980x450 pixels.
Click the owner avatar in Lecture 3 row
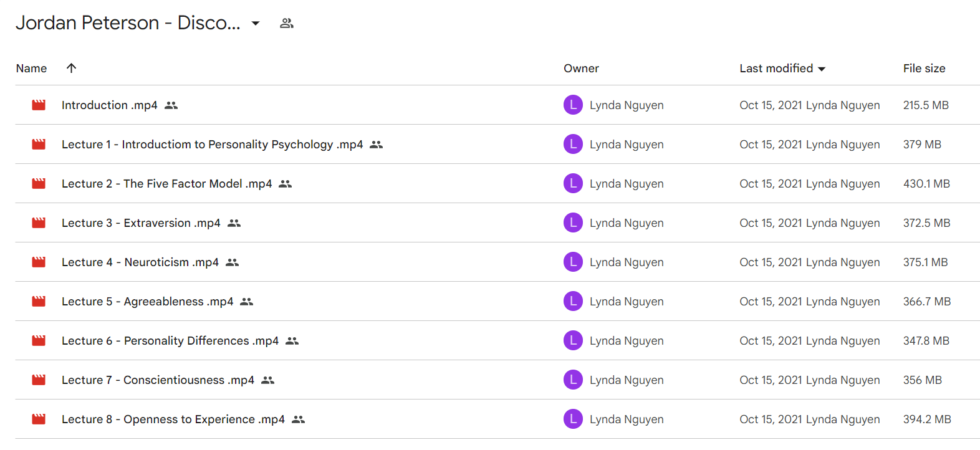click(573, 223)
